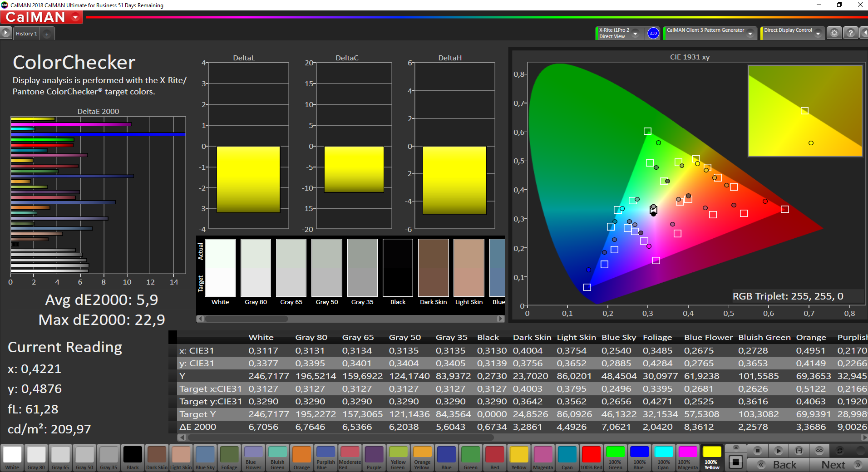Select the White patch button
The width and height of the screenshot is (868, 472).
coord(12,457)
